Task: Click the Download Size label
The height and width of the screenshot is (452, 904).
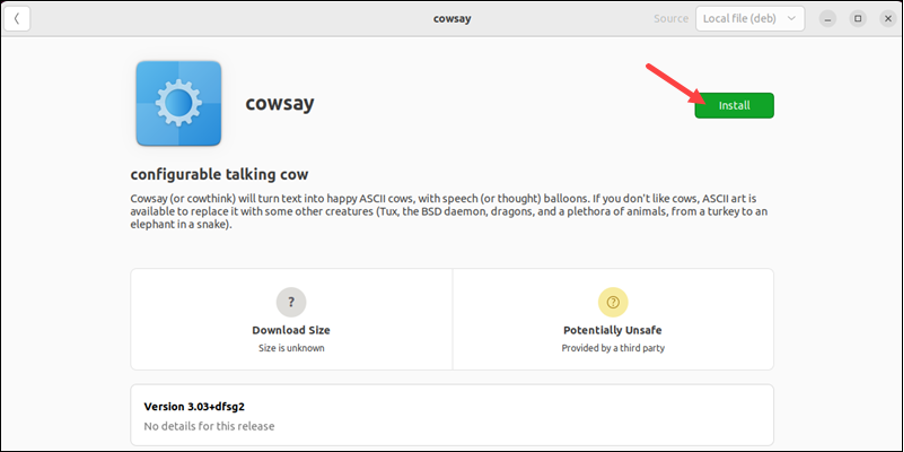Action: click(x=291, y=330)
